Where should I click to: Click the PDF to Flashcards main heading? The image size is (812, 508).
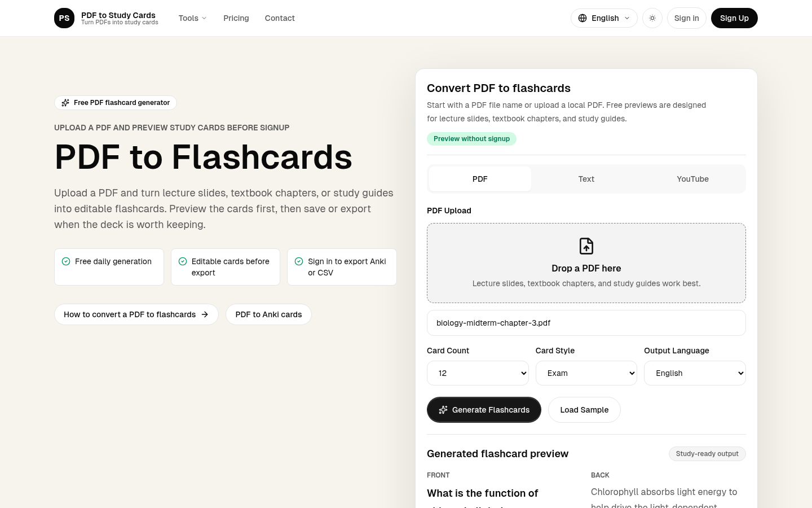coord(204,157)
